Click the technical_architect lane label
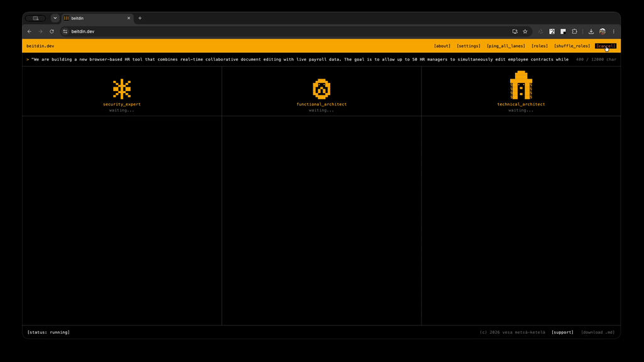Viewport: 644px width, 362px height. (x=521, y=104)
